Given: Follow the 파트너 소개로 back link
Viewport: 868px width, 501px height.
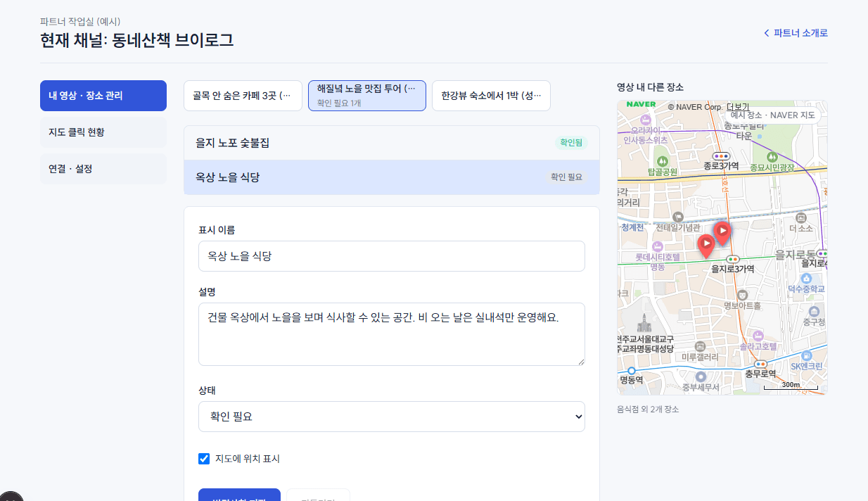Looking at the screenshot, I should [x=796, y=33].
